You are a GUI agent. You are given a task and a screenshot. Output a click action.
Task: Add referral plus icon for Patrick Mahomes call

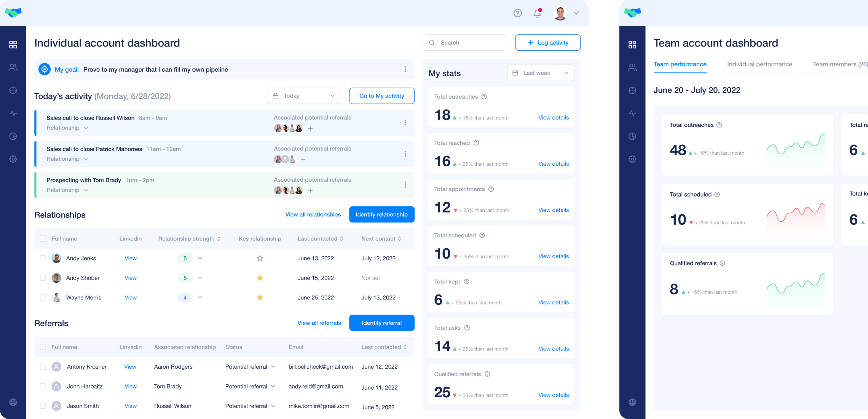tap(303, 160)
